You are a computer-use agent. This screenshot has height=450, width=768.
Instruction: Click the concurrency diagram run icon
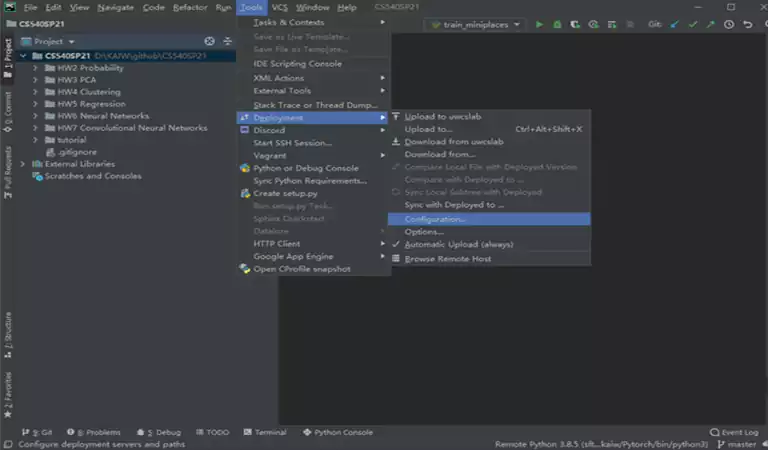pos(612,24)
